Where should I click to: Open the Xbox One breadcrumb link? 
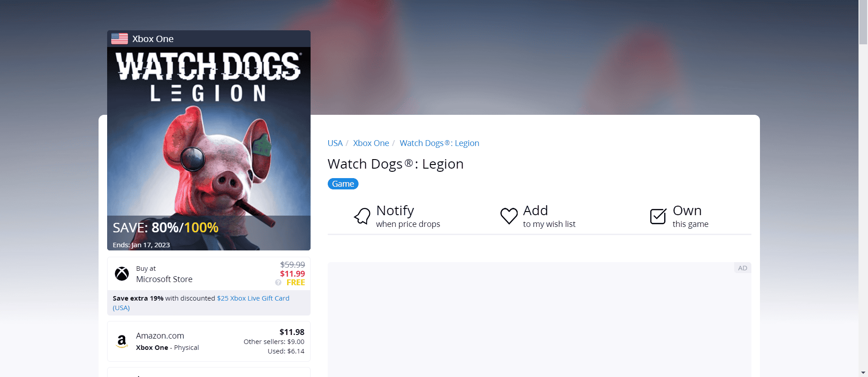pos(371,143)
